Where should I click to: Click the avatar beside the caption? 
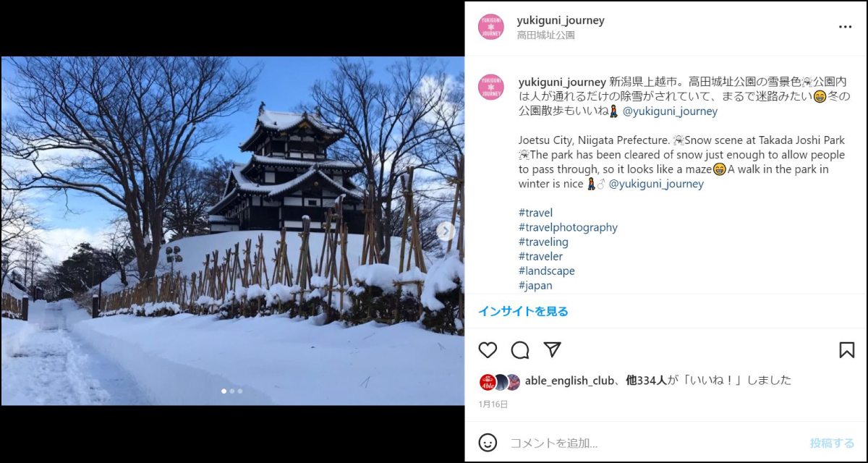click(x=490, y=87)
